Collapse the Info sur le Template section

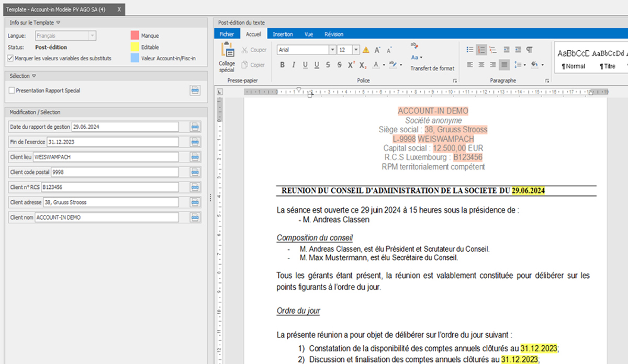coord(58,22)
